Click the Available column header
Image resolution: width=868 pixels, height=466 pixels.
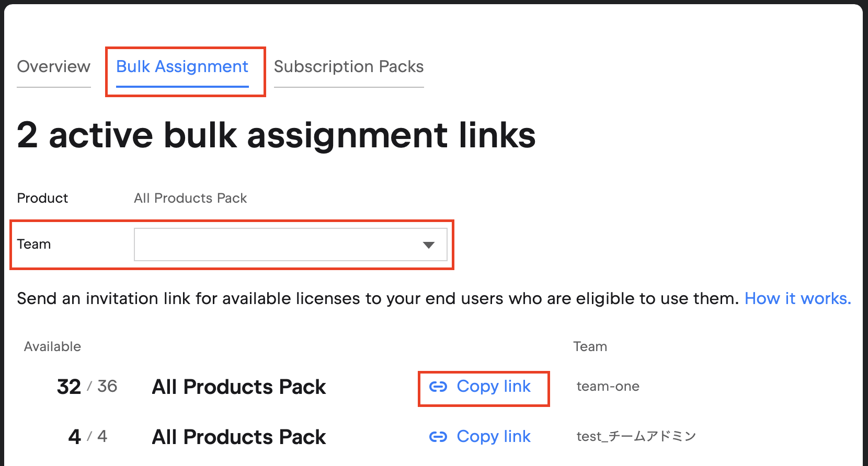52,346
